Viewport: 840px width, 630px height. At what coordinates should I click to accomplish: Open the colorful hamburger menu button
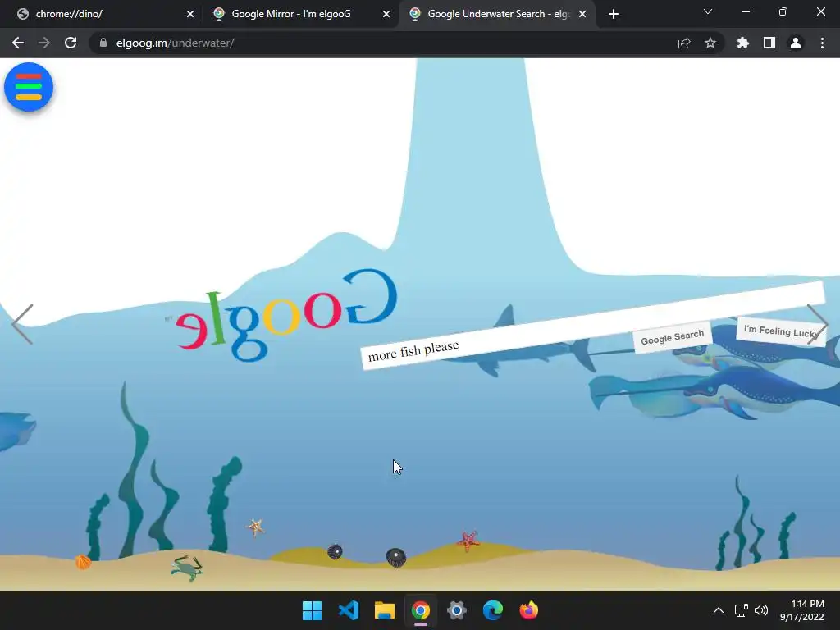(29, 87)
